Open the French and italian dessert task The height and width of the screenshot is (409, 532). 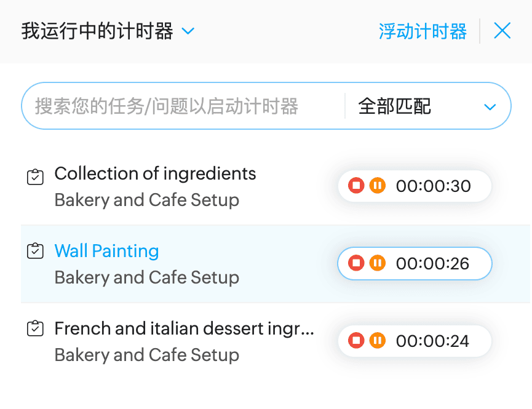click(184, 328)
